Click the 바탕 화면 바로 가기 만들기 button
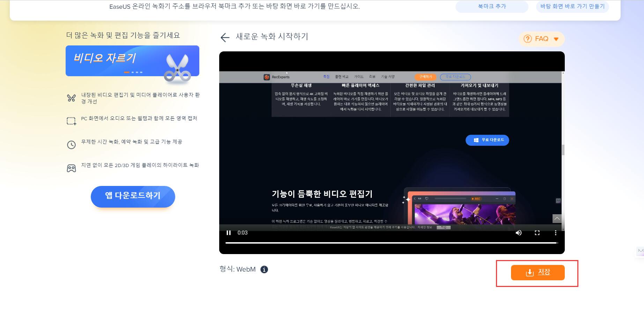The height and width of the screenshot is (310, 644). 572,6
